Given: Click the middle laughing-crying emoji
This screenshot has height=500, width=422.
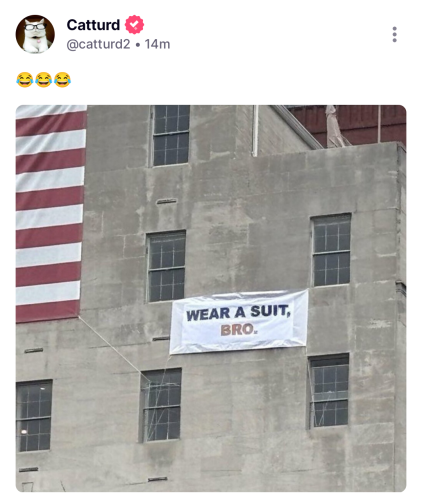Looking at the screenshot, I should [x=43, y=80].
